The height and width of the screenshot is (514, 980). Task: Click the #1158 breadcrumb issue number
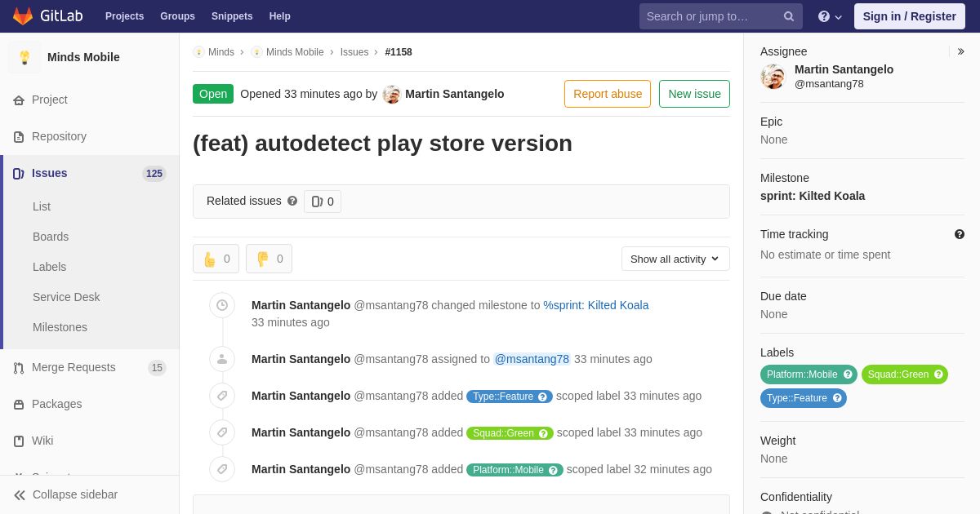(x=399, y=52)
